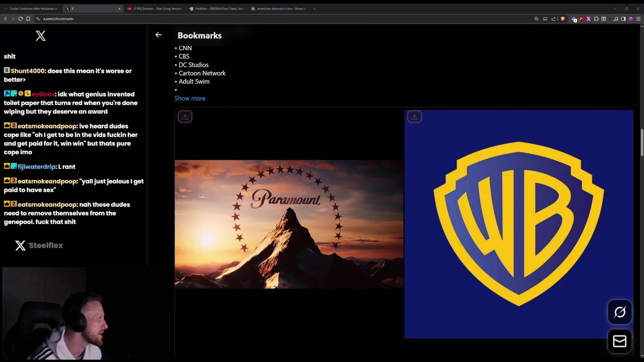Click the media control music note icon
The image size is (644, 362).
click(616, 19)
